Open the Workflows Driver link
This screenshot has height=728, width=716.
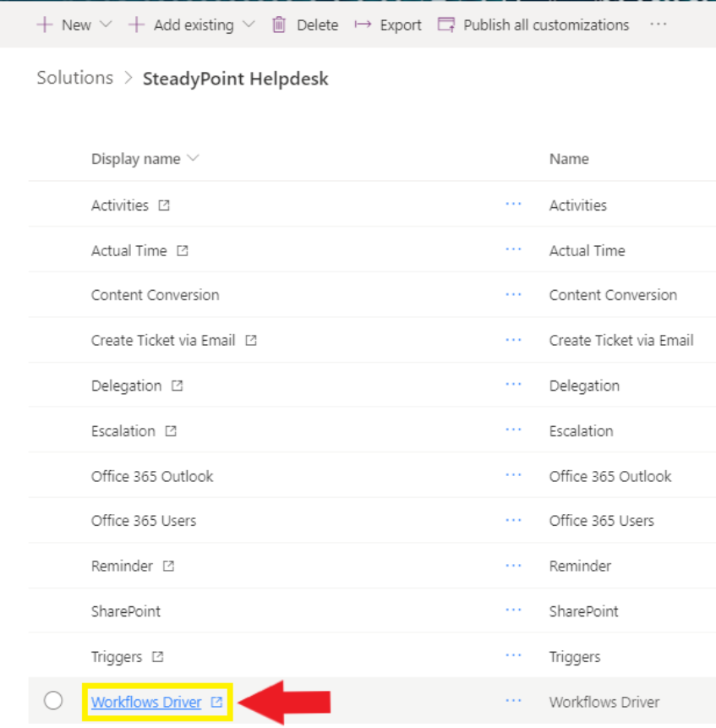146,702
